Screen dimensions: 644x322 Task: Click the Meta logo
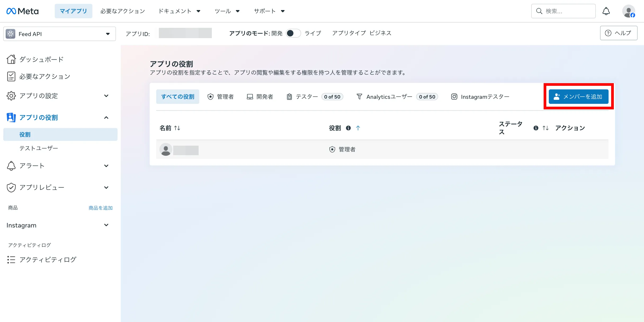pos(23,11)
